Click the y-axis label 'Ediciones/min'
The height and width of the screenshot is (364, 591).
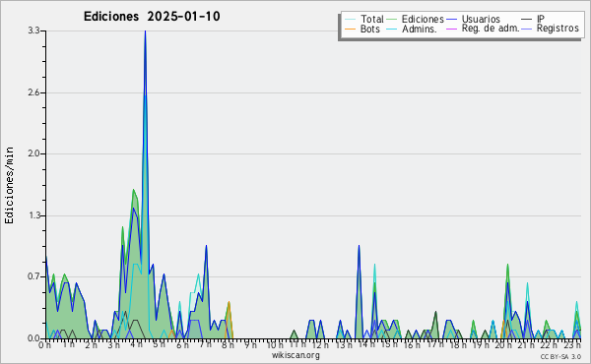[x=9, y=185]
